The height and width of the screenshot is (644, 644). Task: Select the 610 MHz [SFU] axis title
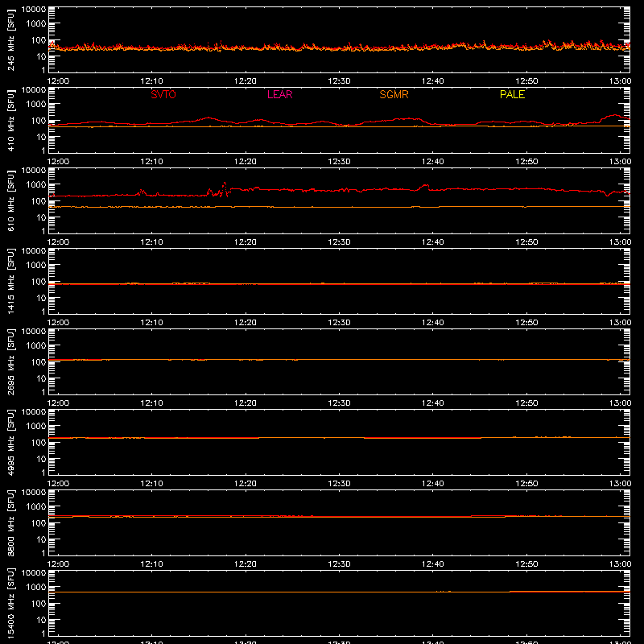click(10, 200)
